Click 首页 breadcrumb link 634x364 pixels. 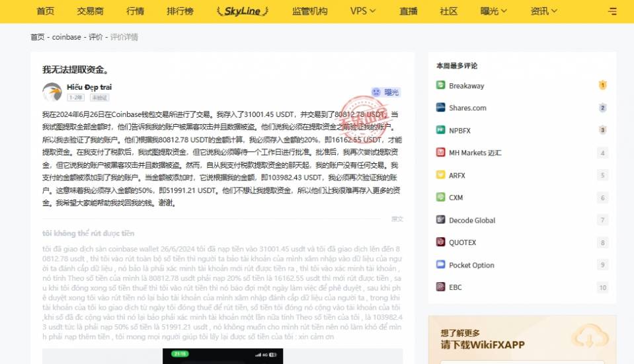pyautogui.click(x=38, y=37)
